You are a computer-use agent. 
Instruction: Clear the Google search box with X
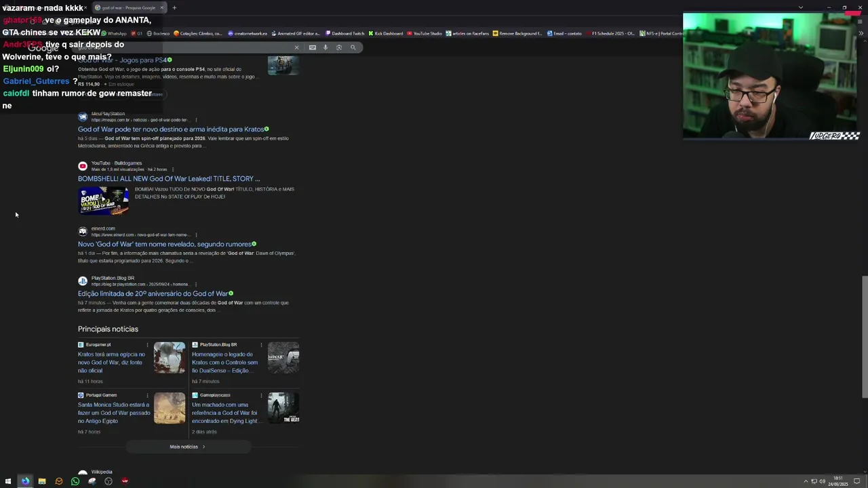coord(296,47)
